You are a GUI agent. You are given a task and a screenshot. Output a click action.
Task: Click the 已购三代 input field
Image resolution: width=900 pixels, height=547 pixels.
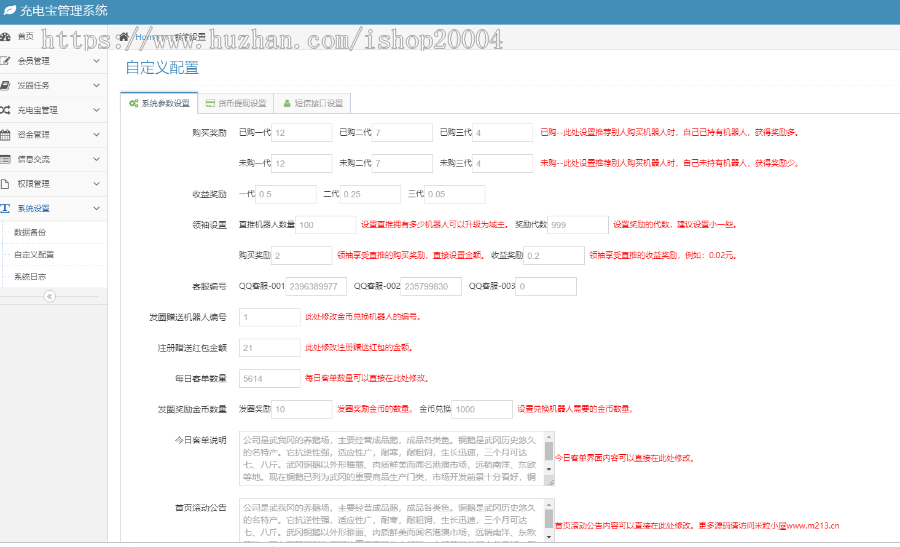(503, 133)
